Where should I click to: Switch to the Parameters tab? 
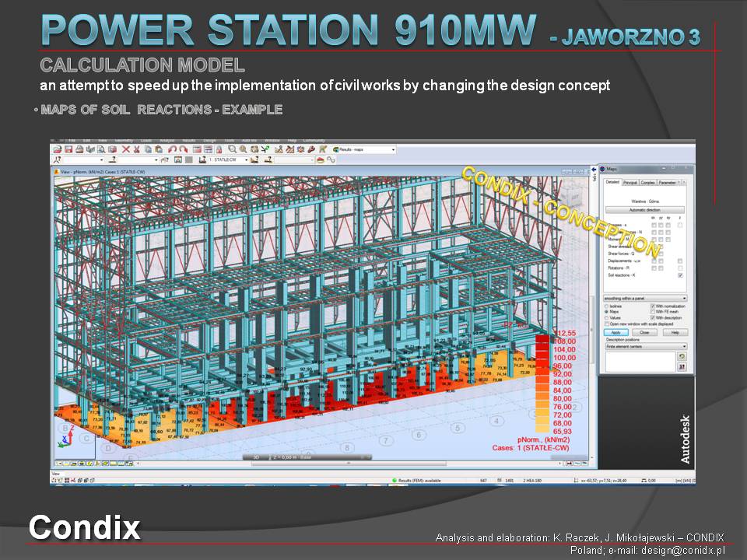tap(668, 182)
